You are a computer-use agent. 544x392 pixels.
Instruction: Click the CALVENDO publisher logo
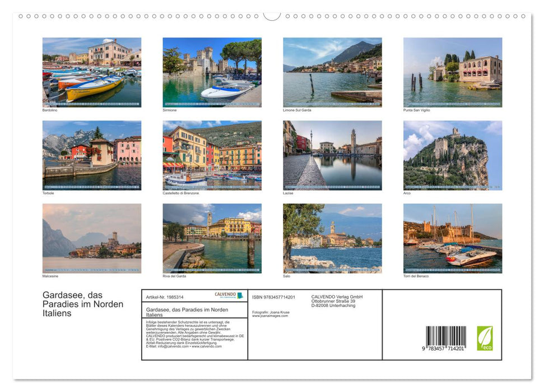224,293
